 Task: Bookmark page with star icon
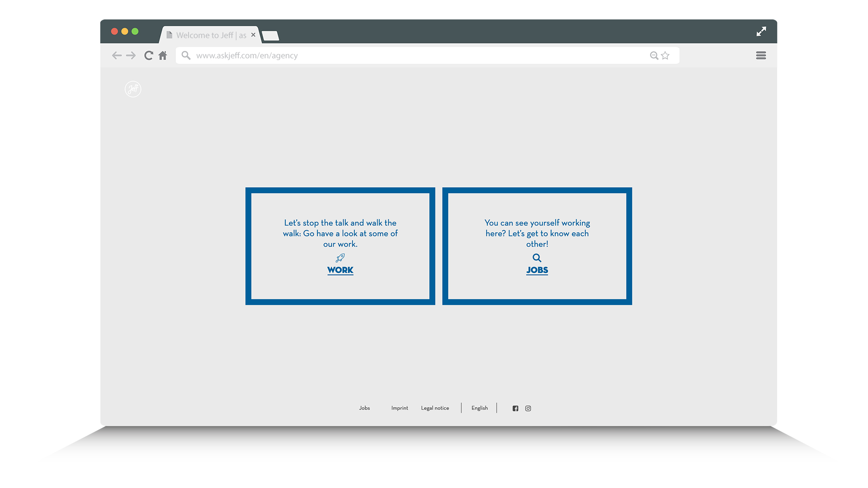pyautogui.click(x=665, y=56)
